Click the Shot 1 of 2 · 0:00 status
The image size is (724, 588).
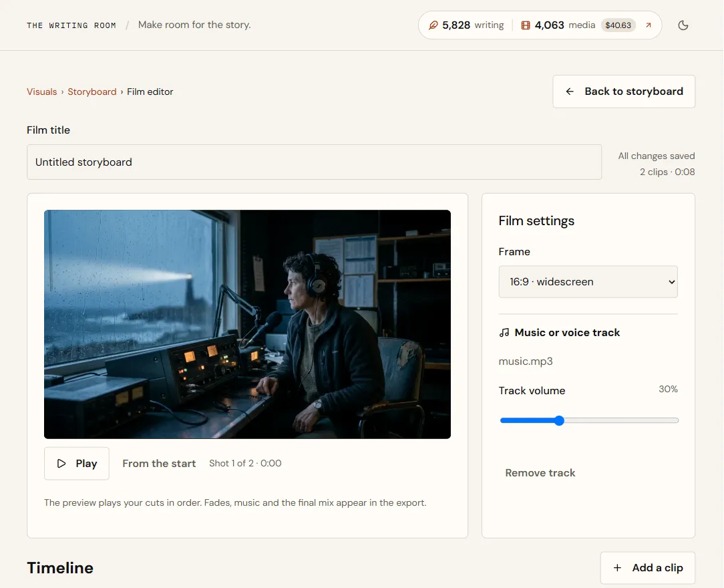coord(245,463)
